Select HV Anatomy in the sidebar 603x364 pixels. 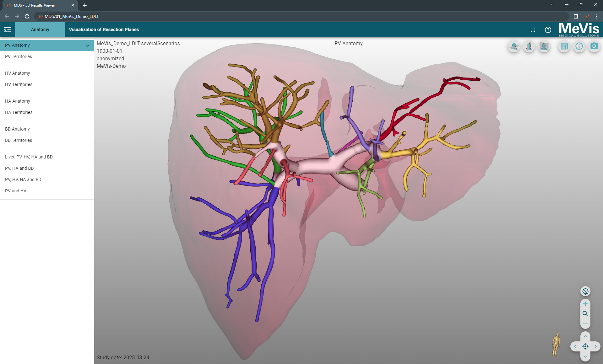coord(47,73)
